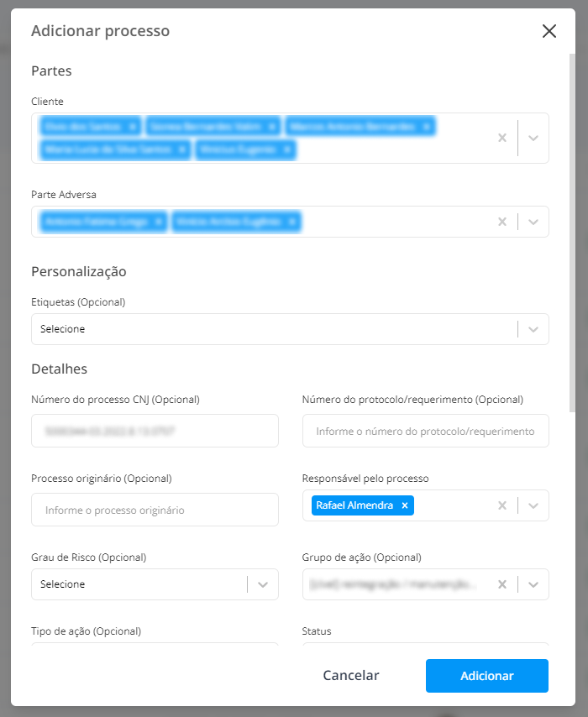Open the Parte Adversa dropdown arrow
This screenshot has width=588, height=717.
click(533, 222)
